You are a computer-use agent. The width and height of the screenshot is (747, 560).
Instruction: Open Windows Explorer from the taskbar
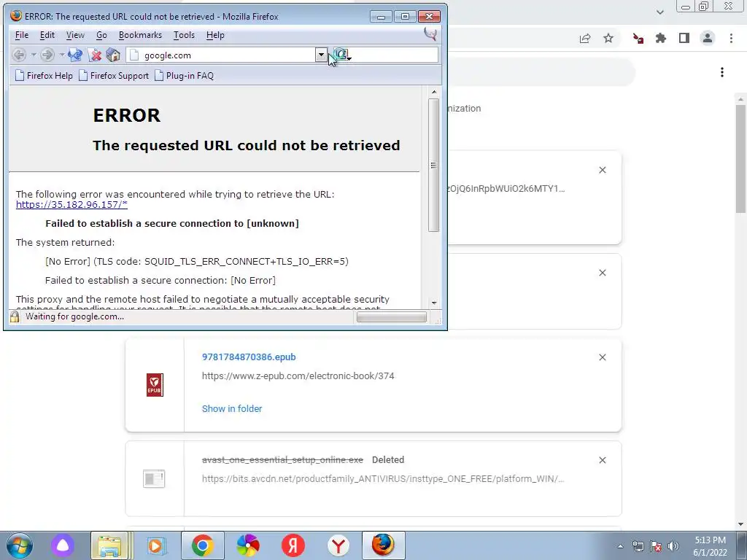(x=109, y=545)
